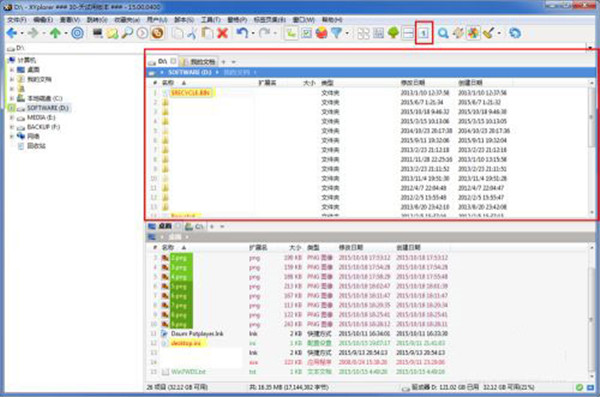This screenshot has height=397, width=600.
Task: Sort the bottom pane by 扩展名 column
Action: 258,248
